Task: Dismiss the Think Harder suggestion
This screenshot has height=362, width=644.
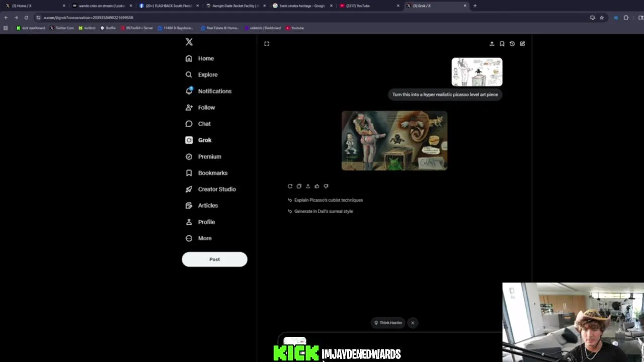Action: tap(413, 323)
